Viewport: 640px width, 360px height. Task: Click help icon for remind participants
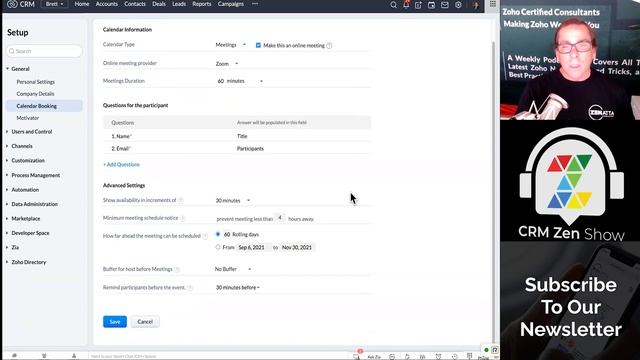click(x=190, y=288)
